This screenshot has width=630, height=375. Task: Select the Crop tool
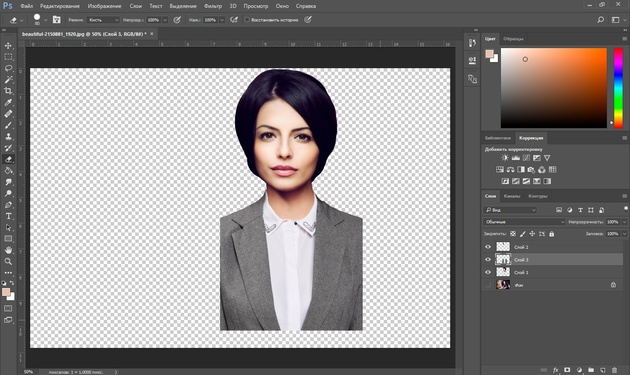pyautogui.click(x=8, y=91)
